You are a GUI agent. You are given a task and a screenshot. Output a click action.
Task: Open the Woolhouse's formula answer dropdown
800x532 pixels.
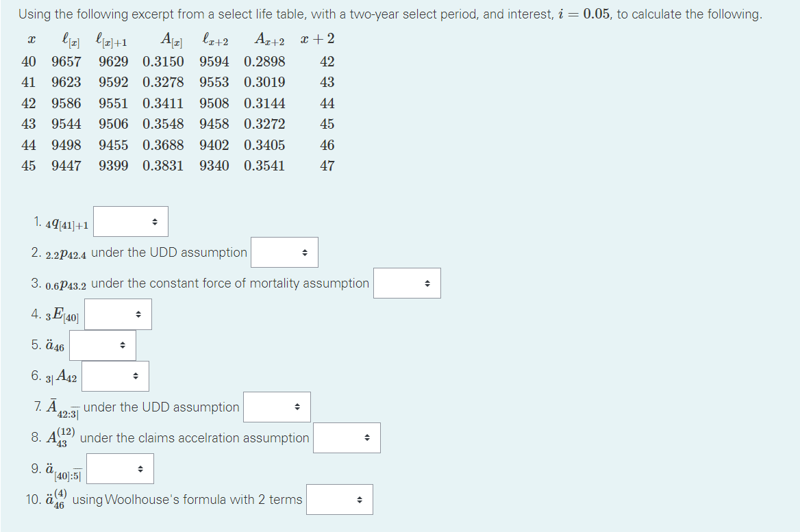tap(339, 499)
